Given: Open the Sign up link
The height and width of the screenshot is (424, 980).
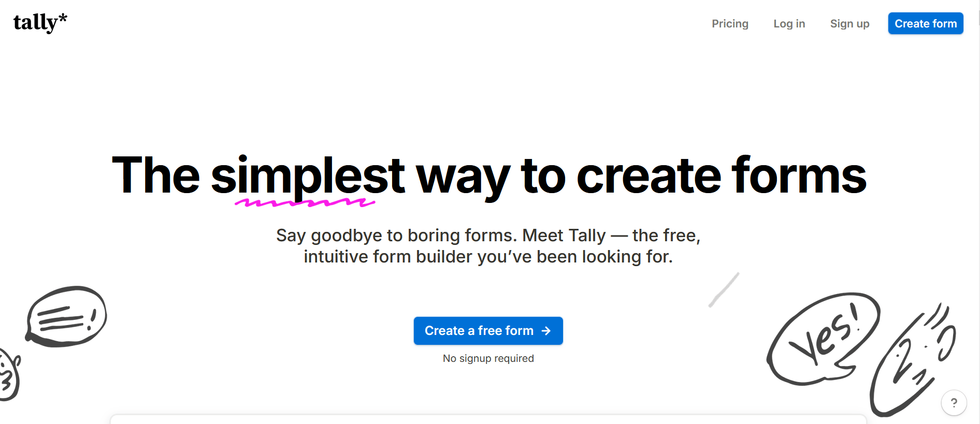Looking at the screenshot, I should coord(849,24).
